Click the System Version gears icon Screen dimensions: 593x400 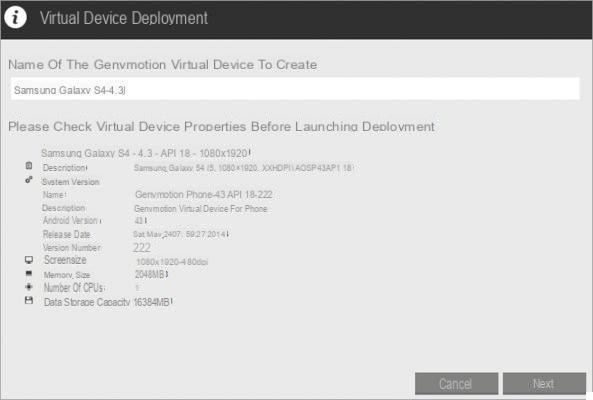point(29,180)
